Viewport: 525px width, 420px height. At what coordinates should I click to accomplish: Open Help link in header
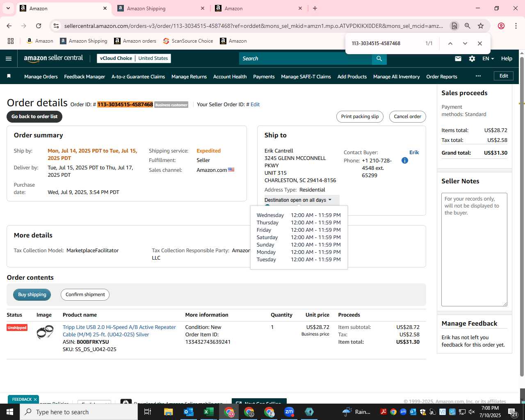(x=507, y=59)
